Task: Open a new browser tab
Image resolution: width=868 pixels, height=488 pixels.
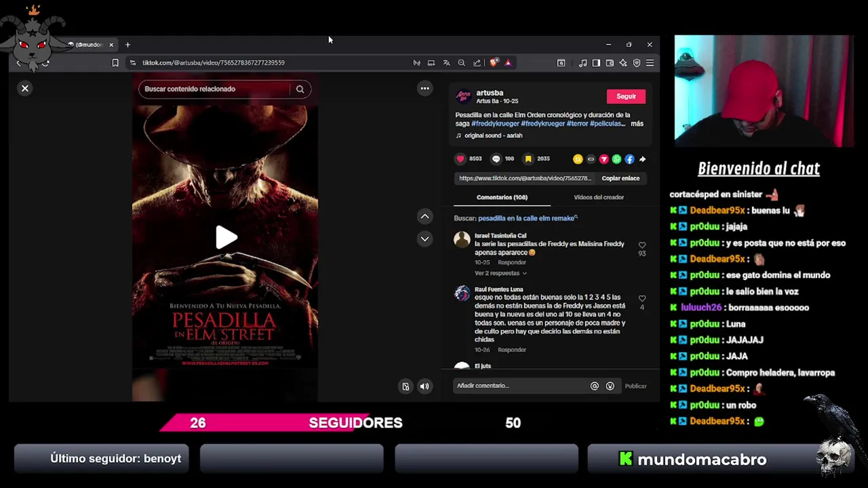Action: 127,45
